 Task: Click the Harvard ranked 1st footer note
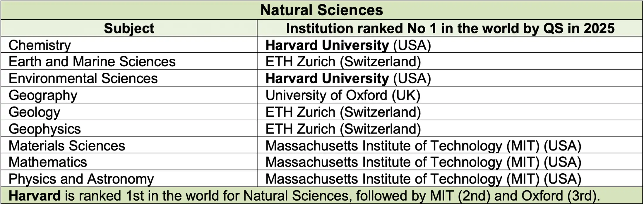304,196
